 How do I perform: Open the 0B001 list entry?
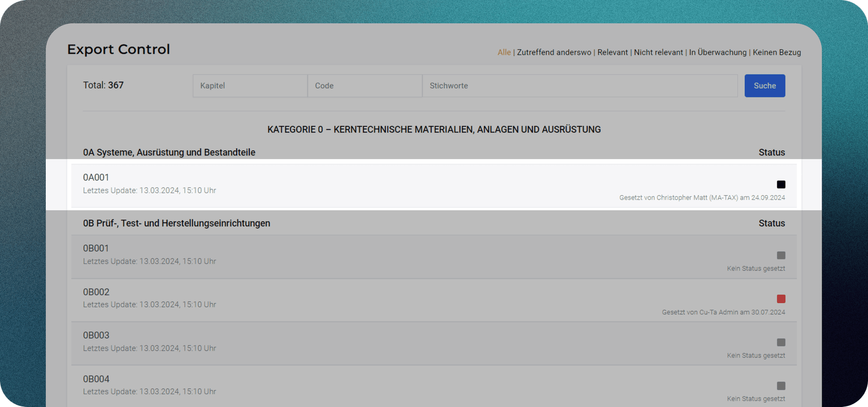96,249
